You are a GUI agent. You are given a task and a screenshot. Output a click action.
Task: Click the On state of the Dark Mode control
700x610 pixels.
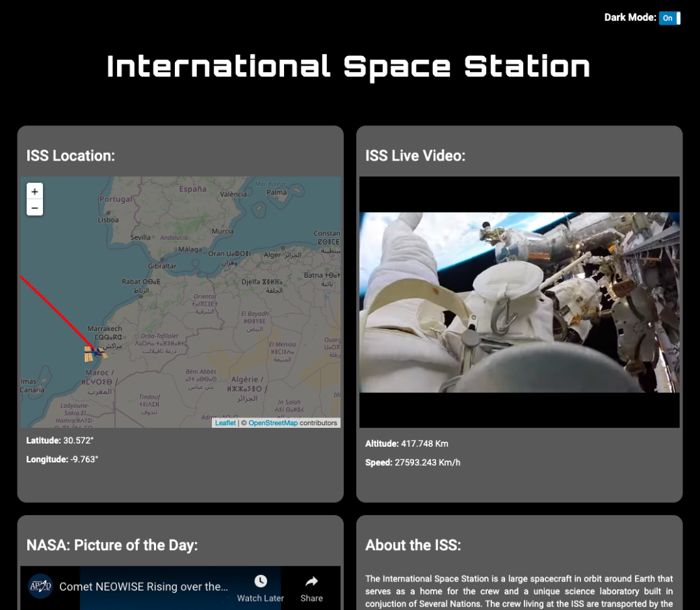point(666,18)
